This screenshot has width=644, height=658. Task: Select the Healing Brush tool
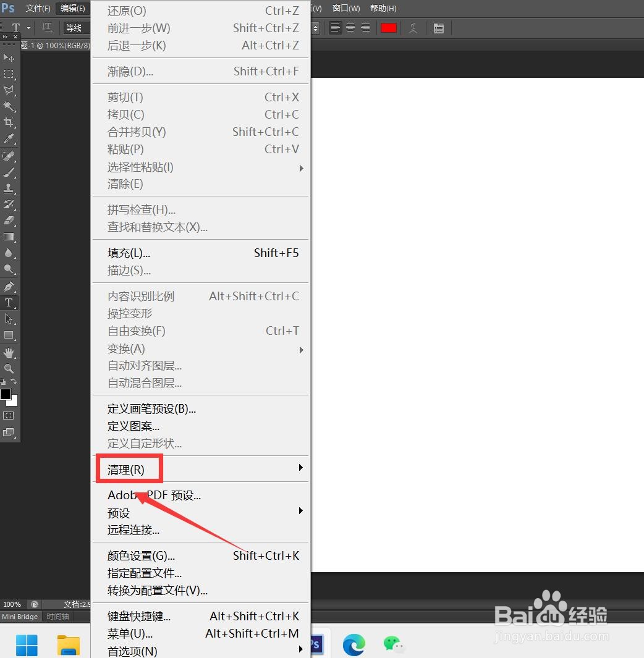point(9,156)
